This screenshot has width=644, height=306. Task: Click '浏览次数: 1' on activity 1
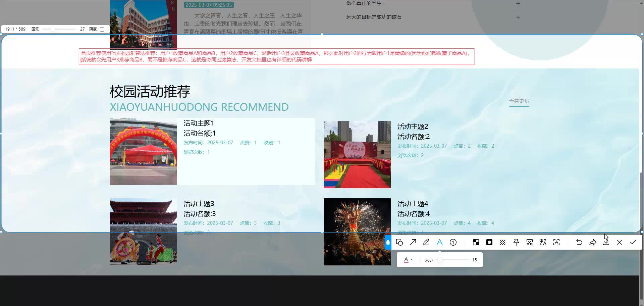(197, 152)
